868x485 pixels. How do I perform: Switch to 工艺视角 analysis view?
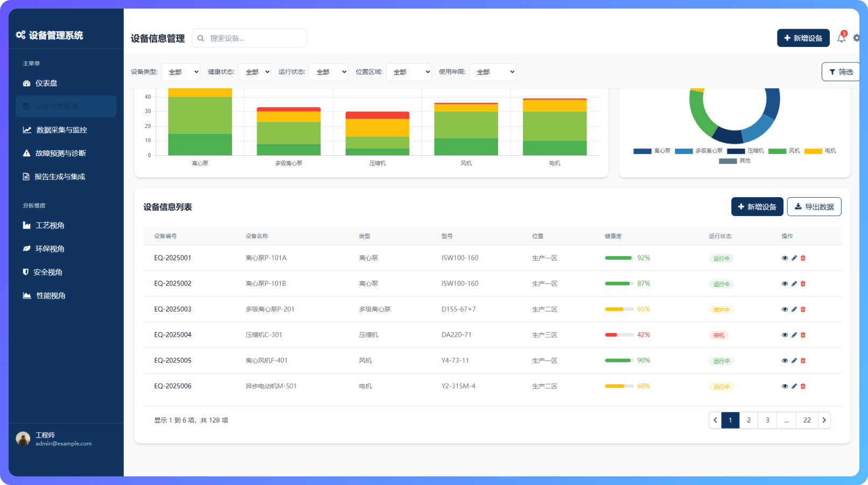66,225
